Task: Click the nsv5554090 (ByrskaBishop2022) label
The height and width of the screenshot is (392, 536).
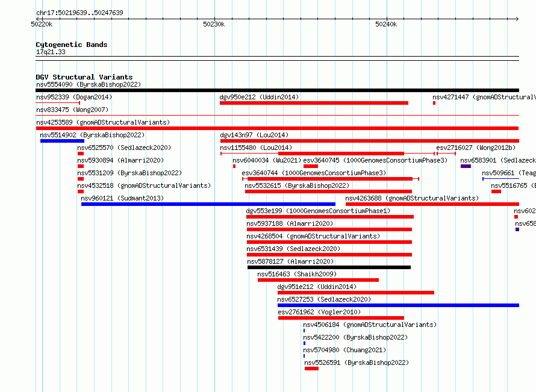Action: 89,84
